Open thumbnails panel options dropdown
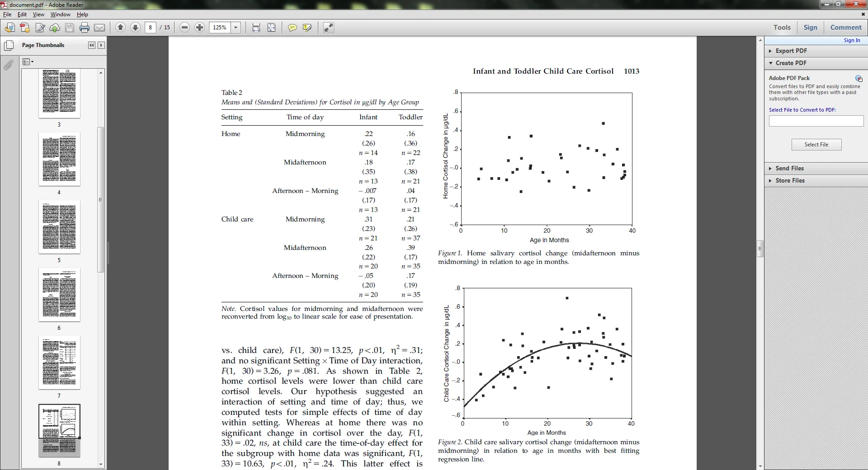The height and width of the screenshot is (470, 868). (x=28, y=61)
